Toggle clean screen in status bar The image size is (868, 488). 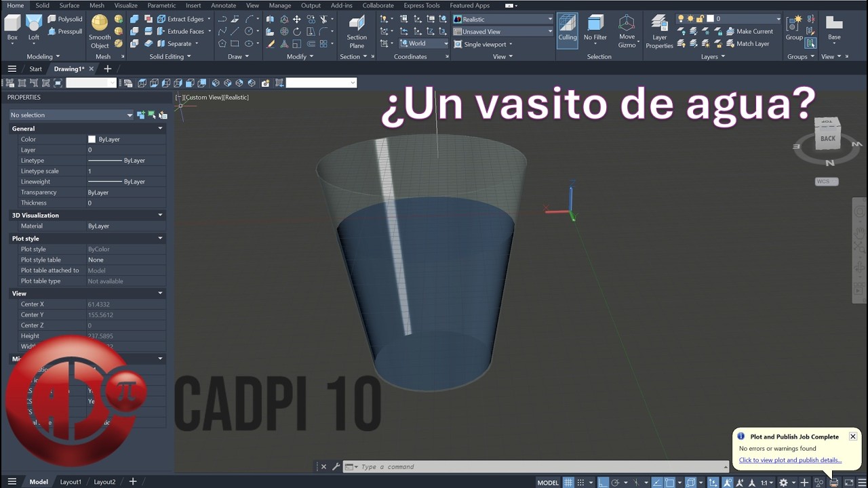[848, 482]
